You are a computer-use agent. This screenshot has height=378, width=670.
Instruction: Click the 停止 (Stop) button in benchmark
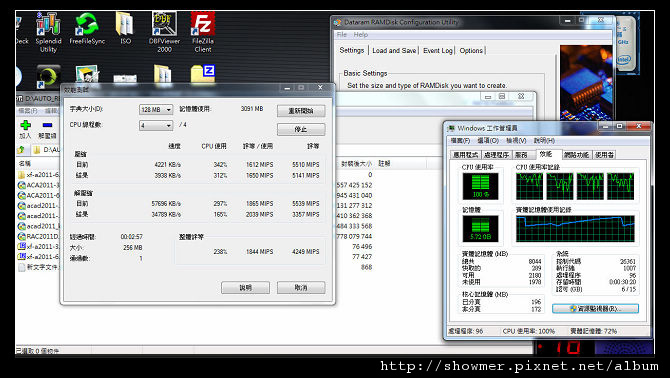pos(301,129)
